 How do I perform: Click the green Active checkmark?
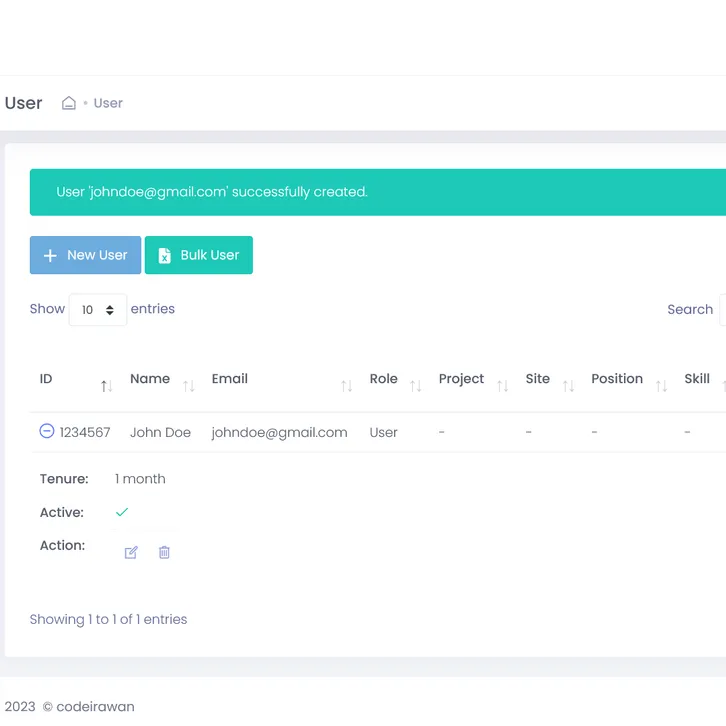(x=122, y=512)
